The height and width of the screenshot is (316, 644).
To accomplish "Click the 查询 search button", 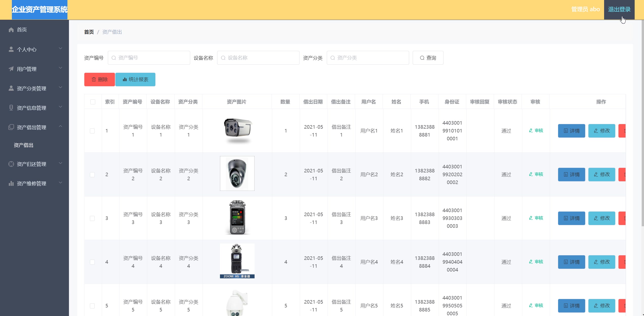I will [428, 58].
